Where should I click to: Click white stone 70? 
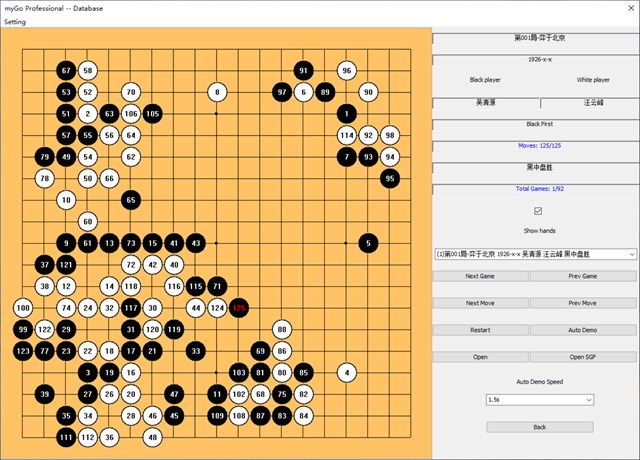coord(131,92)
